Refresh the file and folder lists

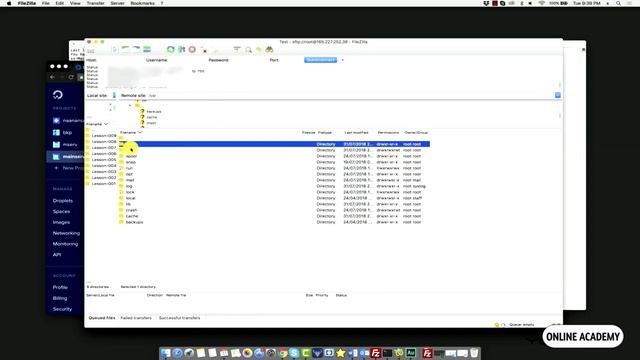click(x=171, y=50)
